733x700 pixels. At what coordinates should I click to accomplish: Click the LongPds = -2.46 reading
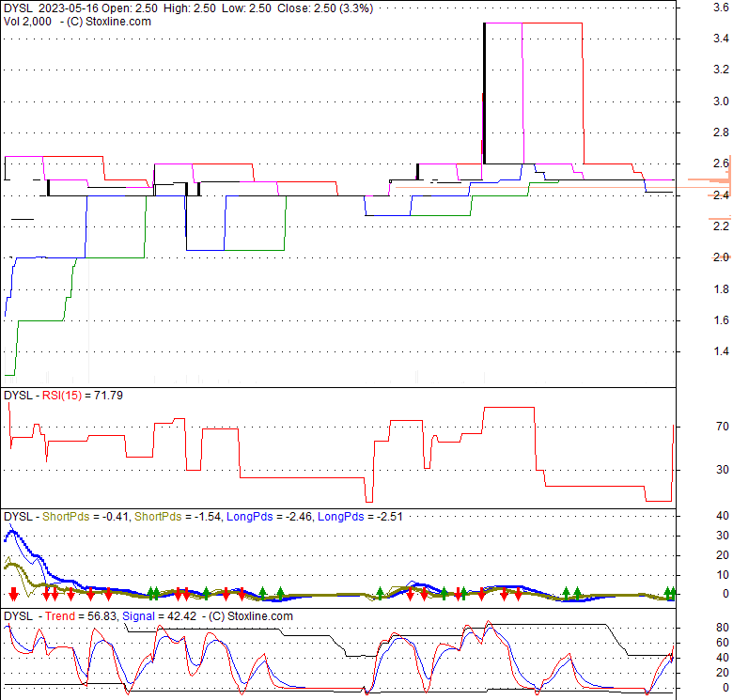click(x=270, y=517)
